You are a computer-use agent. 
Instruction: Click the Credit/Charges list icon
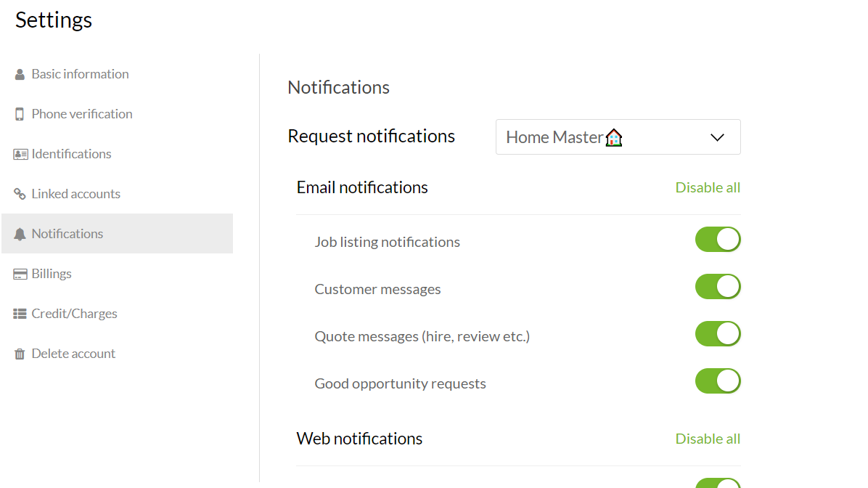(x=20, y=314)
